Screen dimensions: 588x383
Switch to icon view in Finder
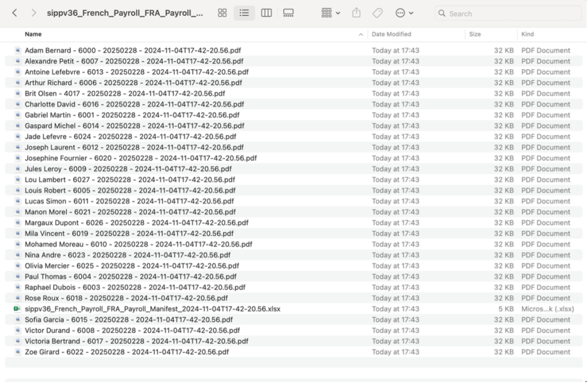pos(222,13)
